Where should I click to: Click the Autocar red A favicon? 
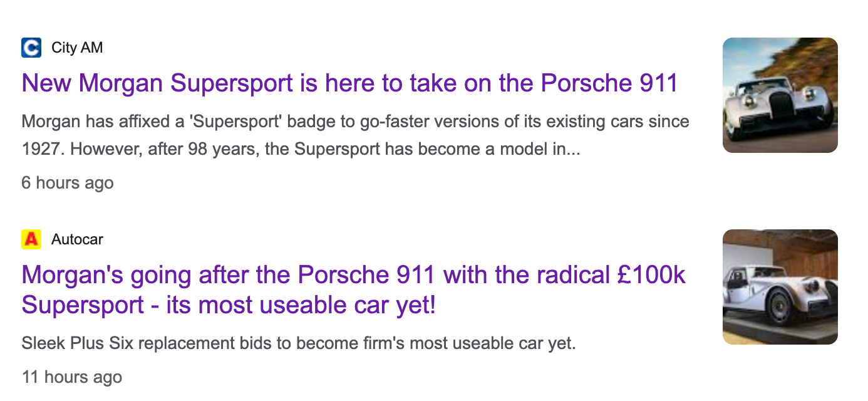(x=31, y=239)
